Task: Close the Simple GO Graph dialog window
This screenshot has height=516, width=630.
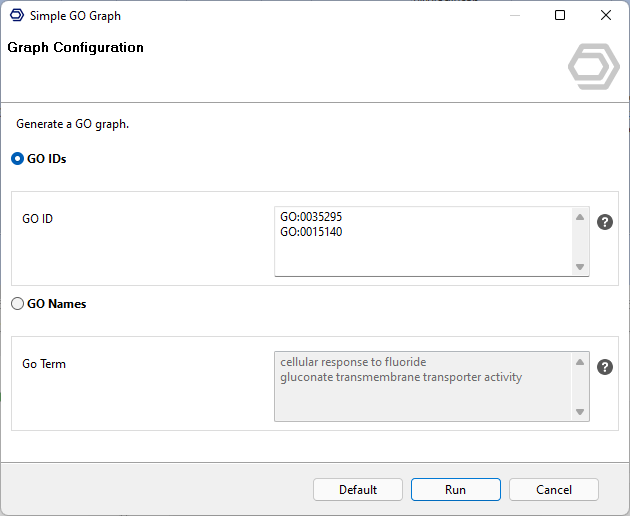Action: 606,16
